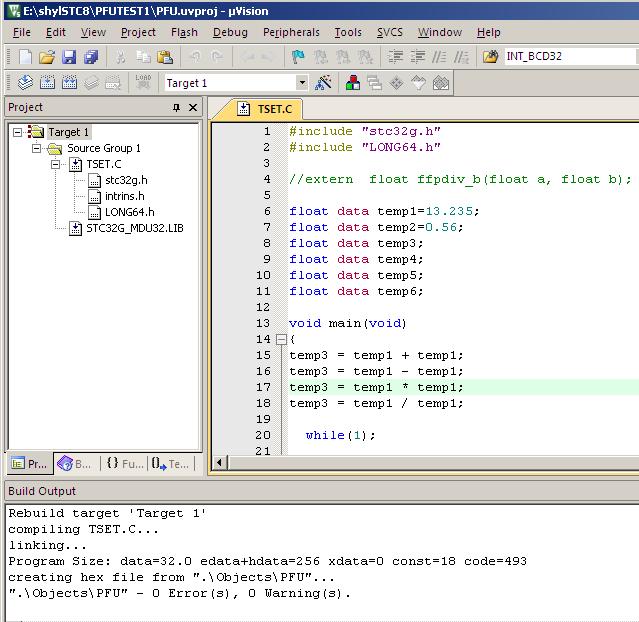
Task: Open the Pack Installer icon
Action: point(441,83)
